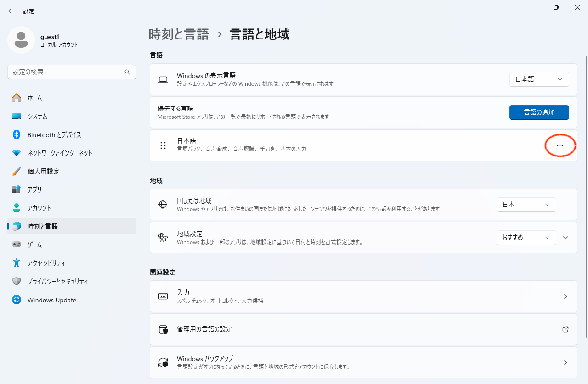Click external link icon on 管理用の言語の設定
This screenshot has width=588, height=384.
pyautogui.click(x=565, y=329)
